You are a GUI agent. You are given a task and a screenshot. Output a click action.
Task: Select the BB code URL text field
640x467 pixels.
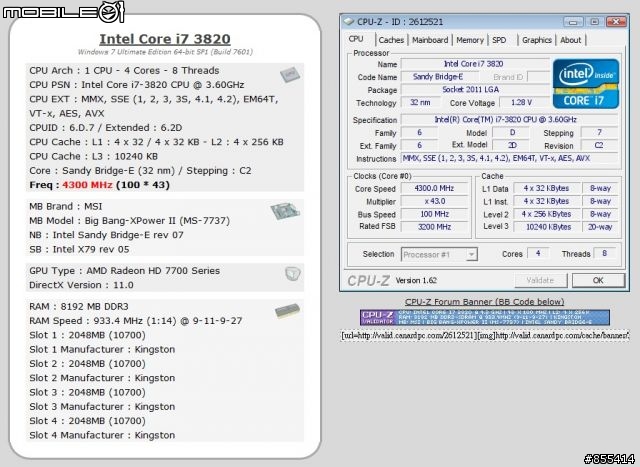[484, 336]
